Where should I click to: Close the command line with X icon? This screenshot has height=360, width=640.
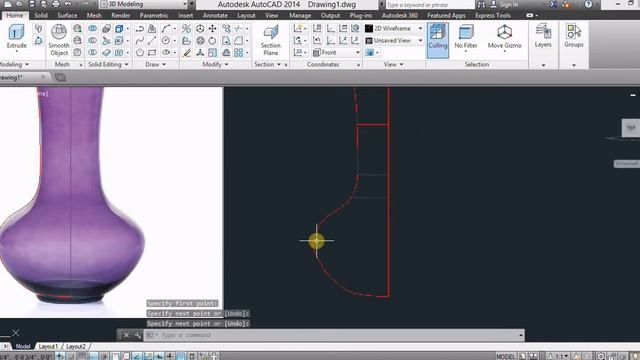[x=126, y=335]
